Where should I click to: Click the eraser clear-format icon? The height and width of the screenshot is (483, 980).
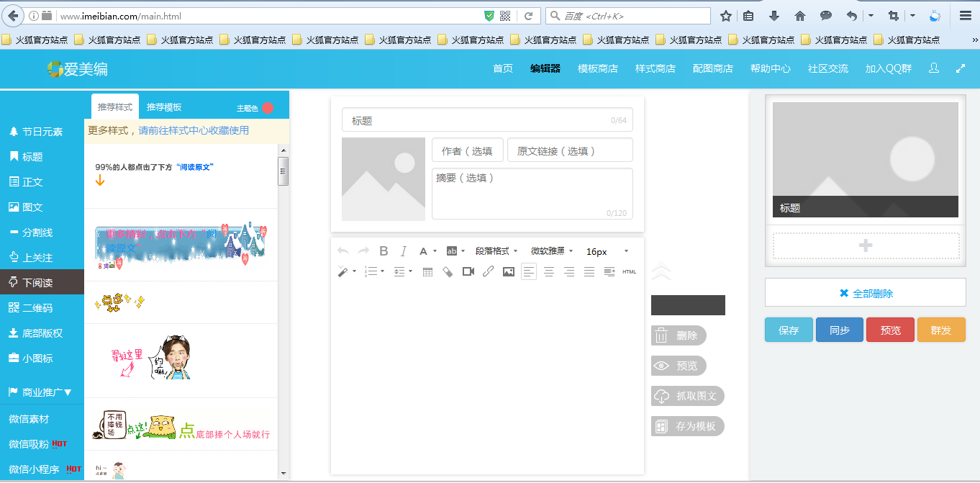tap(448, 271)
